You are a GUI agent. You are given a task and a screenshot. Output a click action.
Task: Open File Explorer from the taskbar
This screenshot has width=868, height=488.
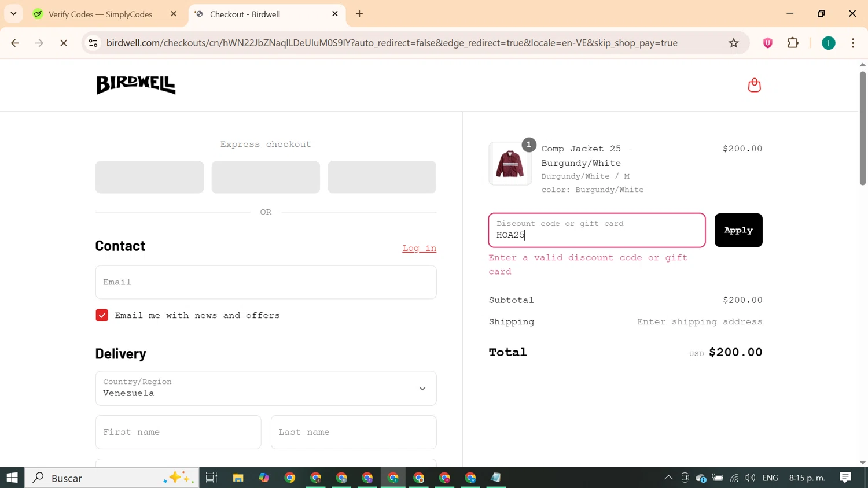click(238, 478)
